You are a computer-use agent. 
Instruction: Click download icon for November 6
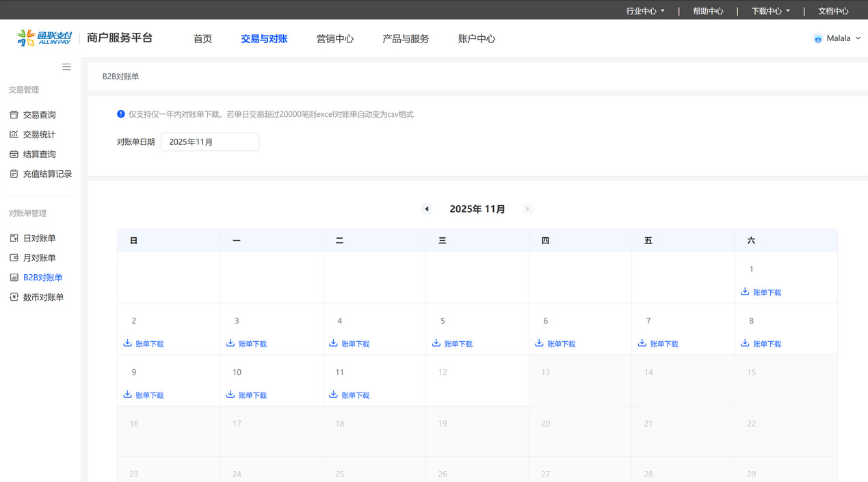[x=539, y=343]
